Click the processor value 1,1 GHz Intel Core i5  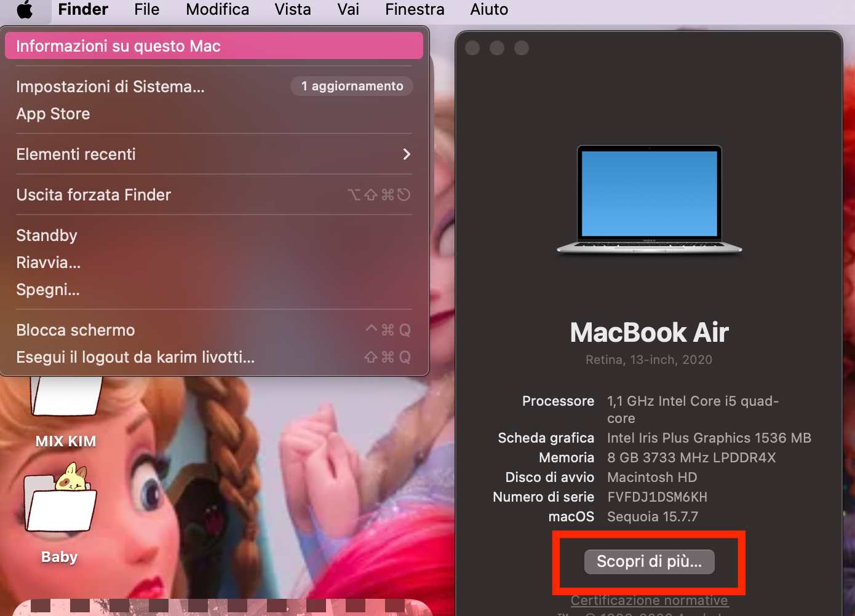click(x=693, y=409)
